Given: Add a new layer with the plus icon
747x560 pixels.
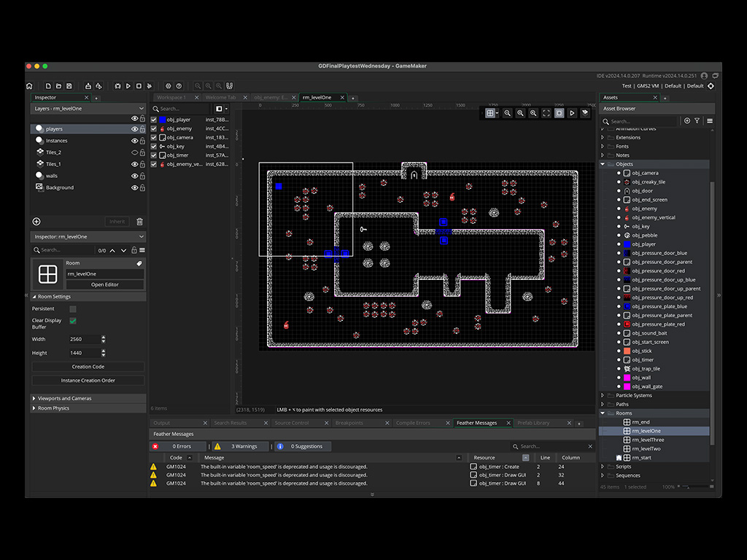Looking at the screenshot, I should [36, 222].
